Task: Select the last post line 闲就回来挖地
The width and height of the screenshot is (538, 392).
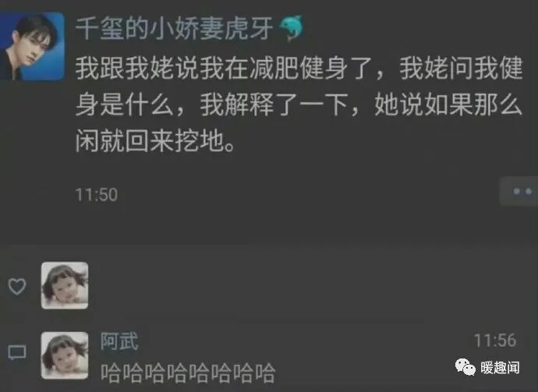Action: pos(155,141)
